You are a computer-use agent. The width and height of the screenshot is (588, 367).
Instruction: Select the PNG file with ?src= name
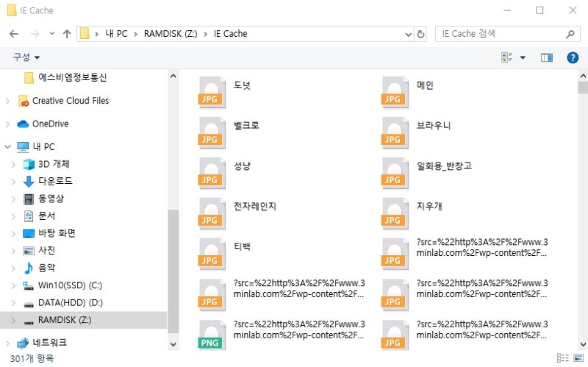click(x=282, y=335)
